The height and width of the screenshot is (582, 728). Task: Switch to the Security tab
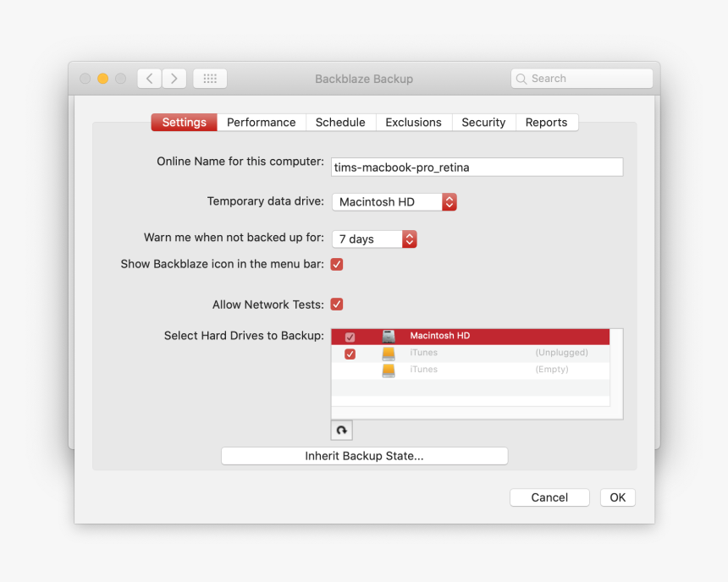tap(483, 123)
